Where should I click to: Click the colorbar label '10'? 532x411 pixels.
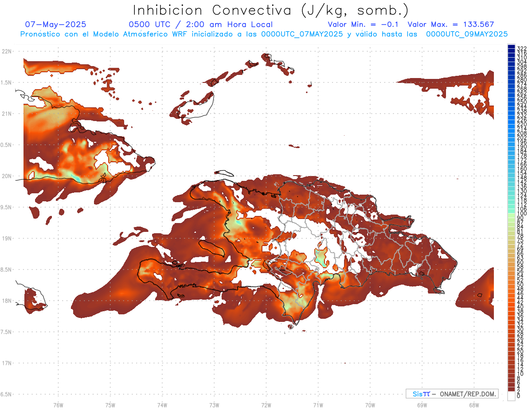point(520,374)
